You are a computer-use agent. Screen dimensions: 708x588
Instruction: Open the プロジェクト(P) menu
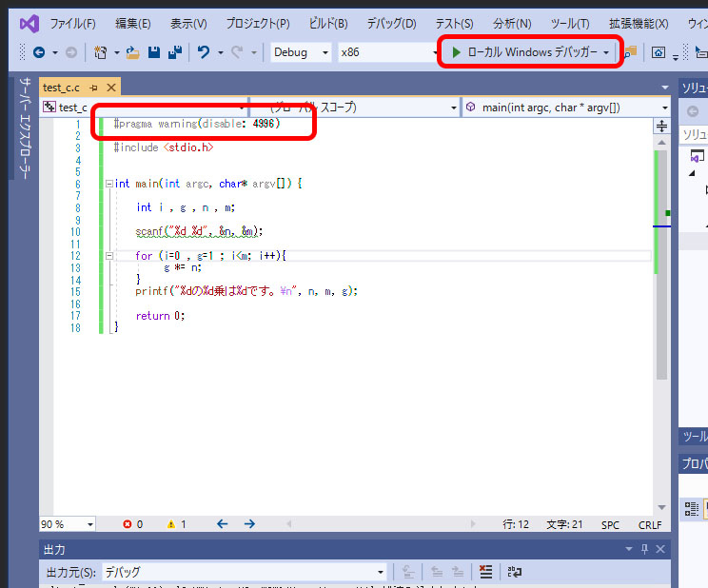(258, 24)
